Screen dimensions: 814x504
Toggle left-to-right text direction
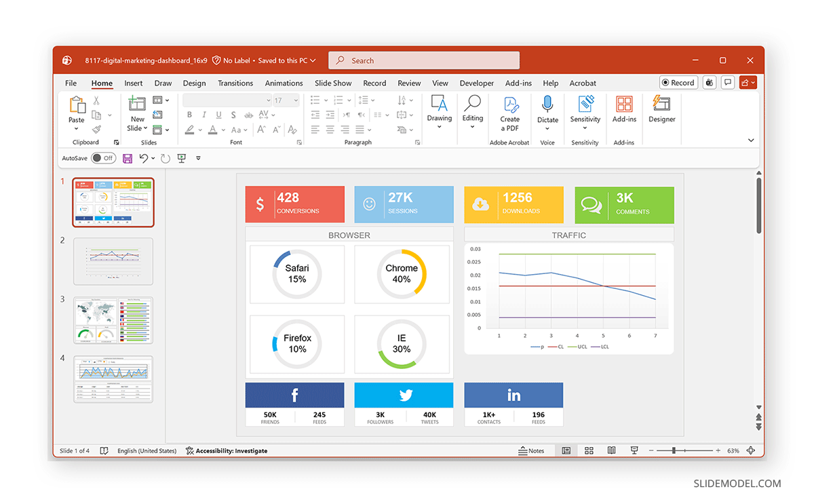click(x=347, y=115)
